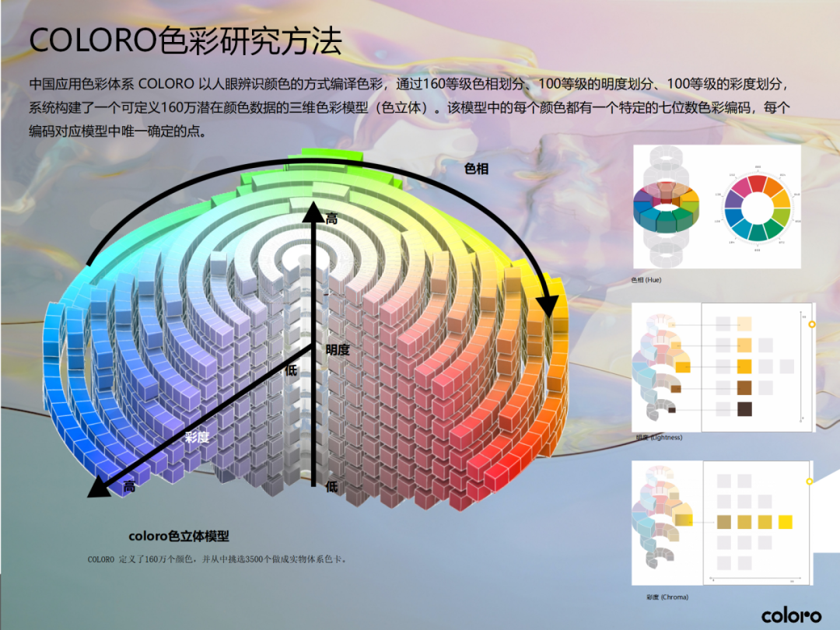The height and width of the screenshot is (630, 840).
Task: Click the "明度 (Lightness)" caption text
Action: click(x=659, y=437)
